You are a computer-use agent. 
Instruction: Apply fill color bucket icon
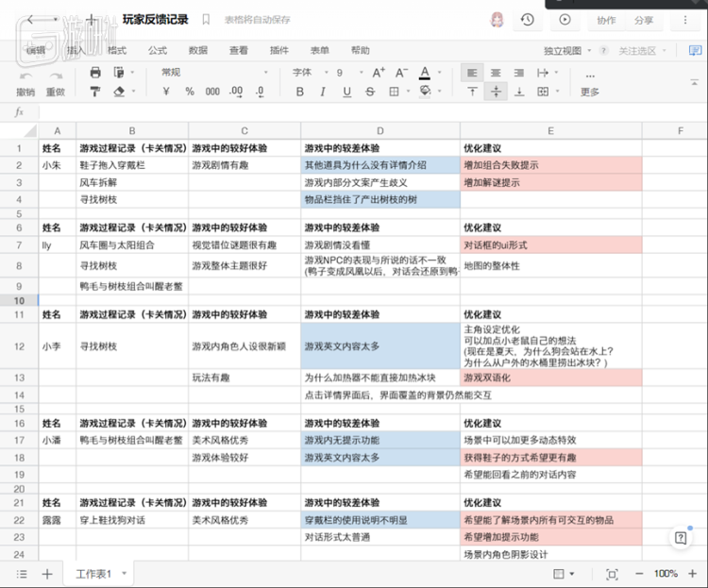(x=425, y=92)
